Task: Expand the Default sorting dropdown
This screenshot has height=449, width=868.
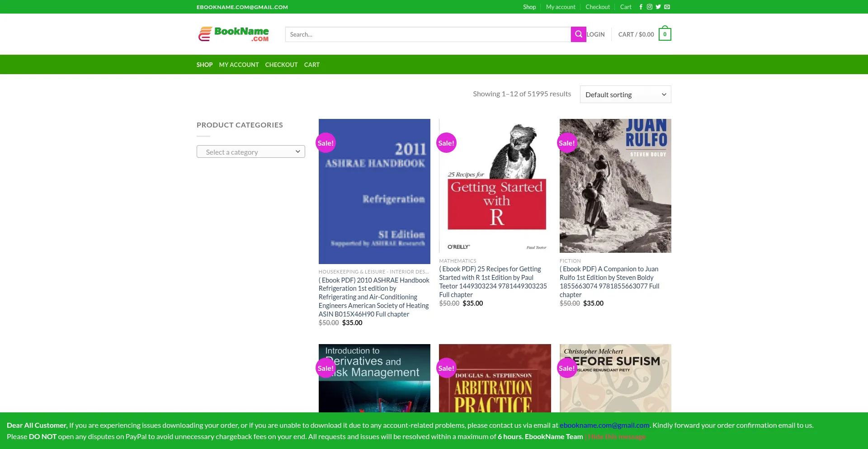Action: point(625,95)
